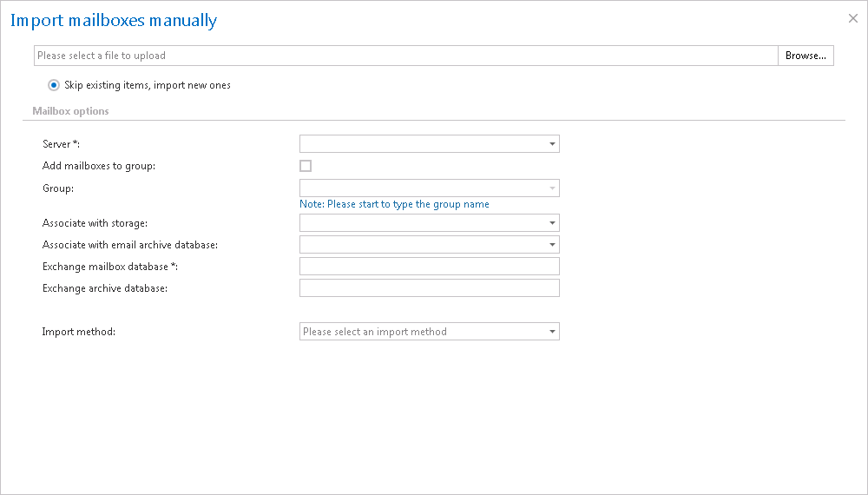Open the Associate with storage dropdown
The image size is (868, 495).
click(552, 223)
